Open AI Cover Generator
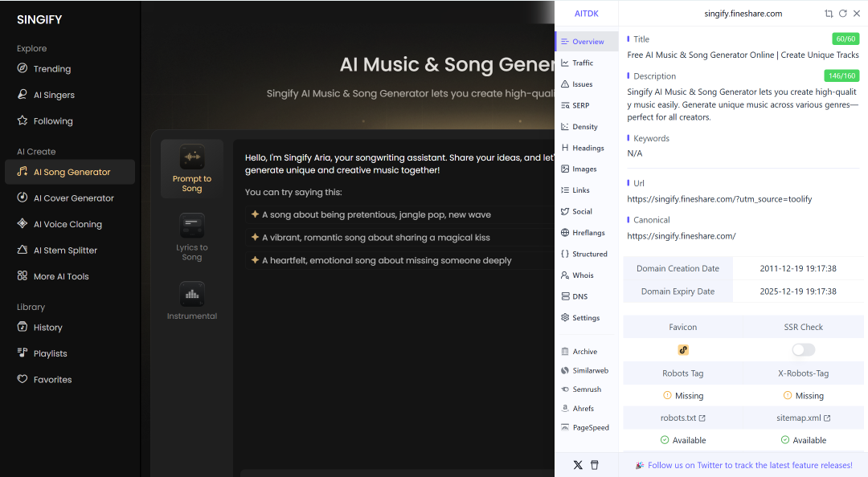 click(65, 198)
